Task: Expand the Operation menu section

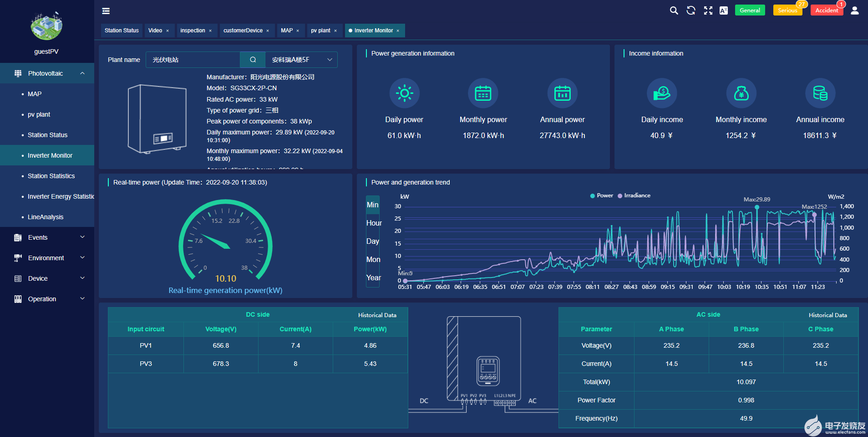Action: point(82,298)
